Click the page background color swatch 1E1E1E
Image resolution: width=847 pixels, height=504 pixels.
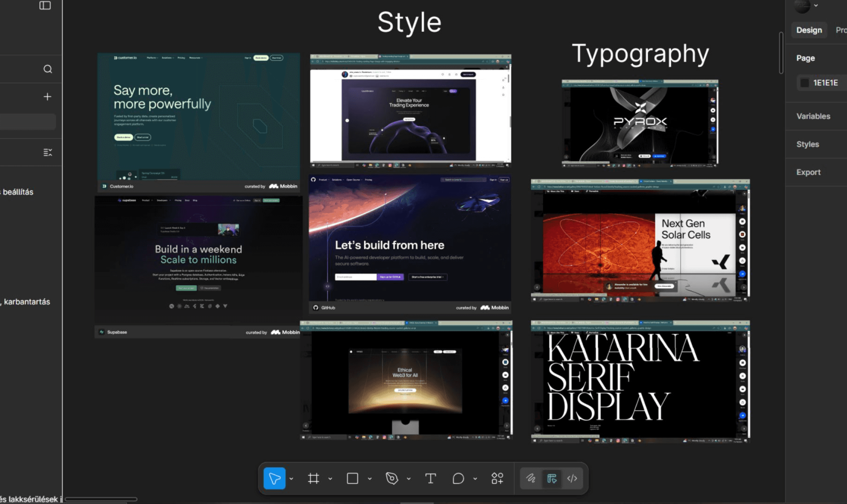pyautogui.click(x=805, y=83)
